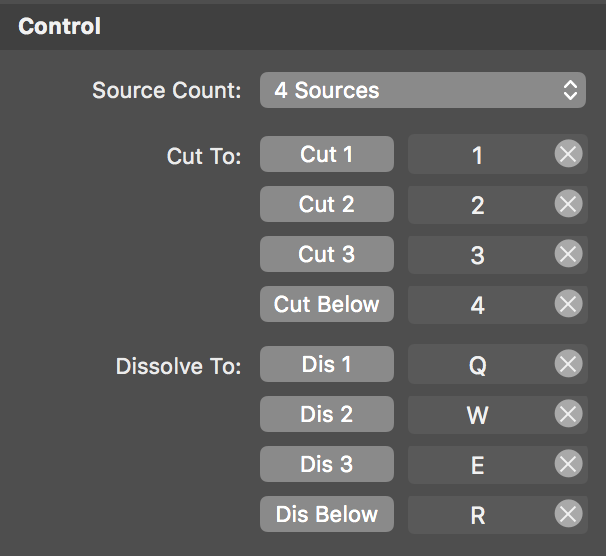Remove the Cut 3 hotkey assignment
This screenshot has height=556, width=606.
click(x=568, y=254)
